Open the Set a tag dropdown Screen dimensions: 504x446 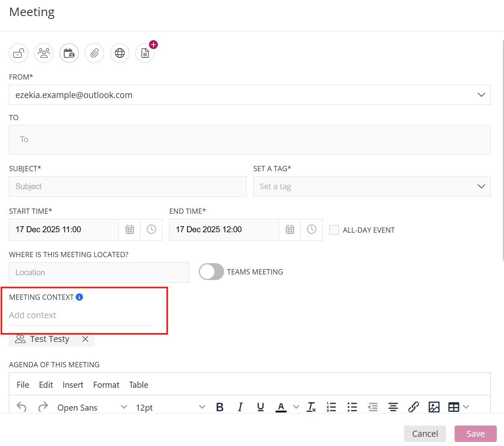pyautogui.click(x=481, y=186)
